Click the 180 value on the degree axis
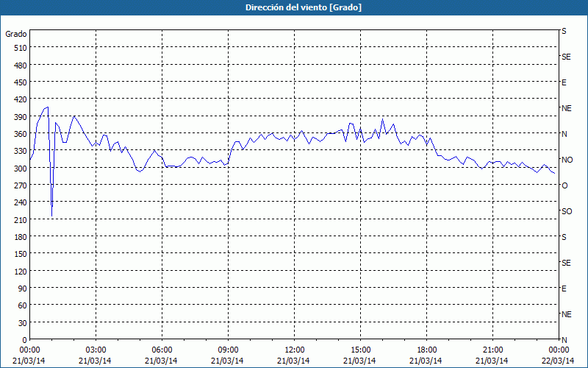 point(21,237)
